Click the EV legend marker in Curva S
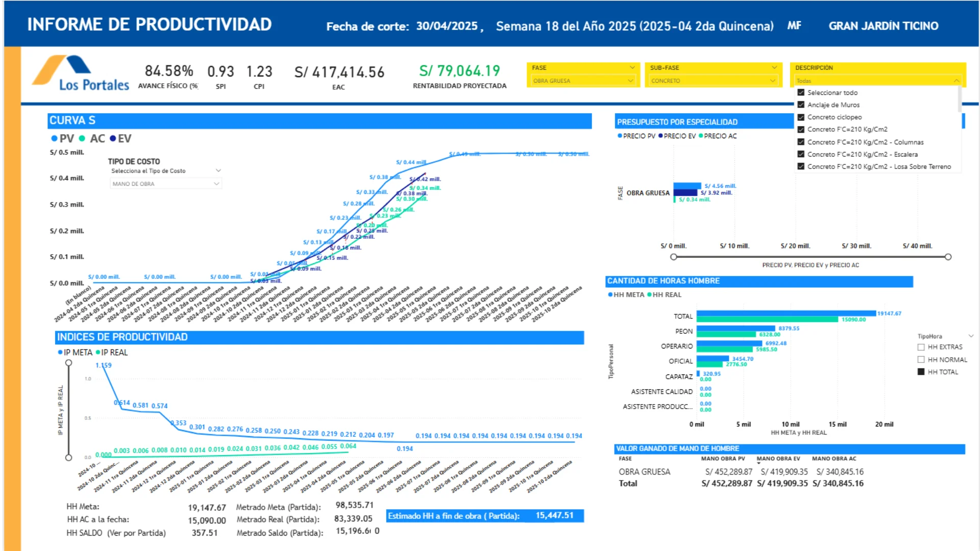Image resolution: width=980 pixels, height=551 pixels. [113, 138]
